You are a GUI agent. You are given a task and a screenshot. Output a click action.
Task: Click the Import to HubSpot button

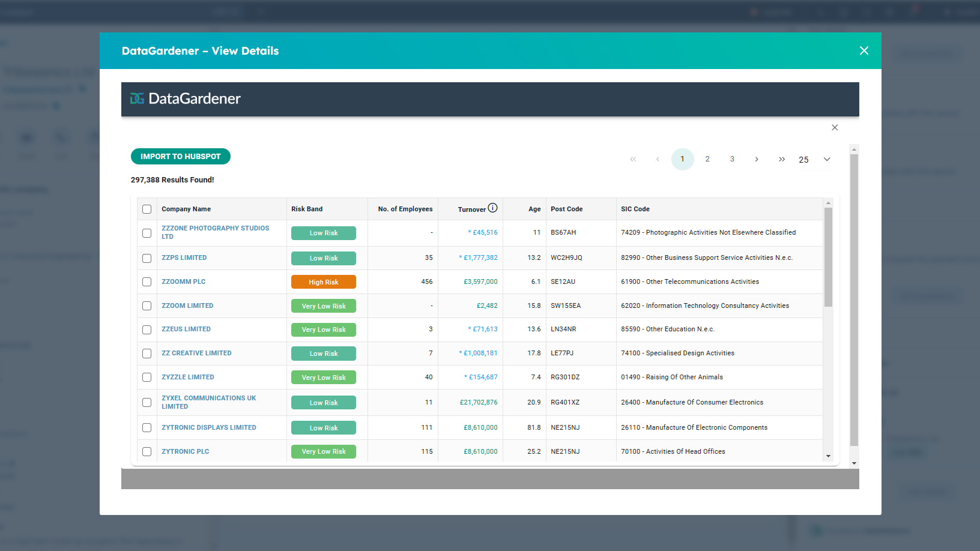pos(181,156)
